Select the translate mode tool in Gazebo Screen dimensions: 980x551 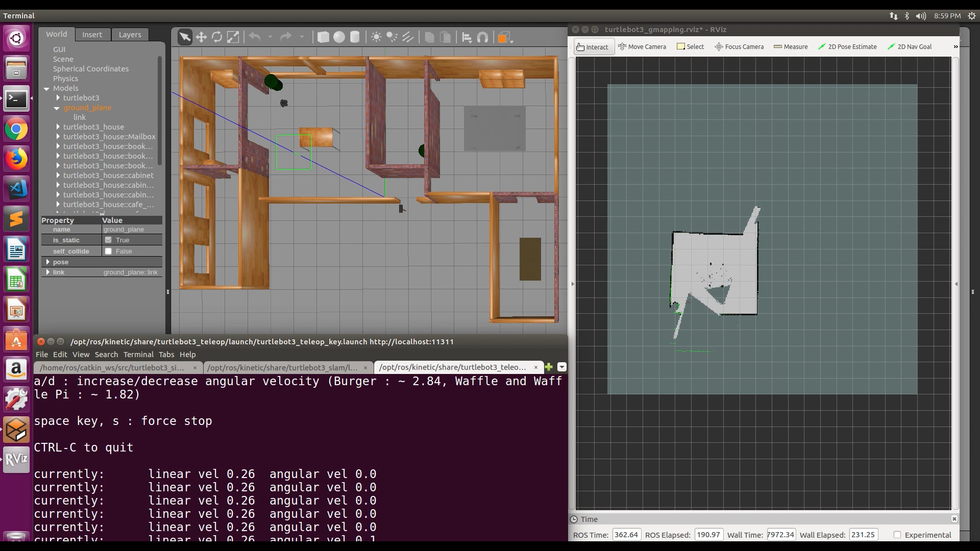(201, 37)
